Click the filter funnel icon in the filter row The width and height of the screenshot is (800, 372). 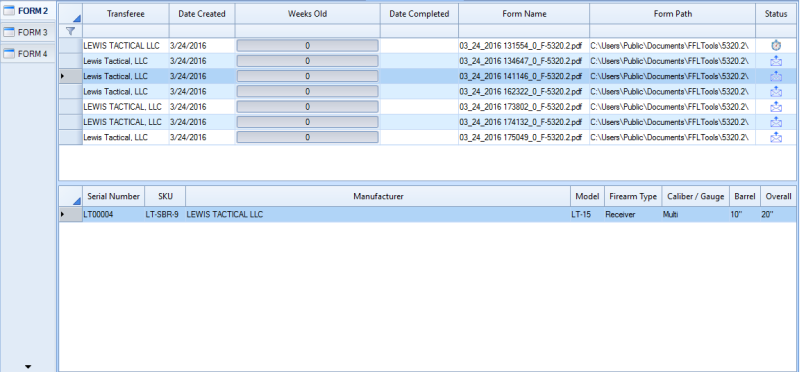71,31
